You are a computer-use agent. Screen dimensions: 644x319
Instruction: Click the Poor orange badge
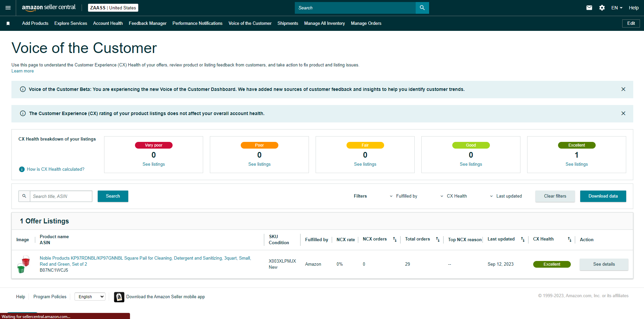pyautogui.click(x=260, y=145)
